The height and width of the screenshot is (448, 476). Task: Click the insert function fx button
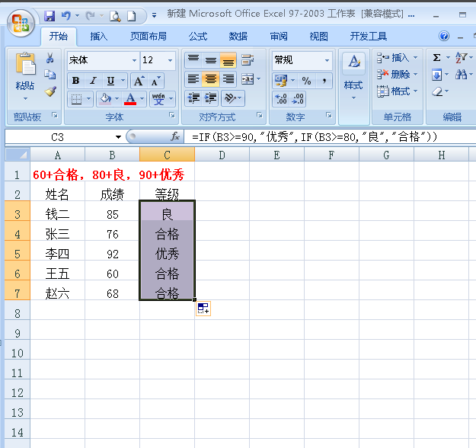click(x=175, y=136)
